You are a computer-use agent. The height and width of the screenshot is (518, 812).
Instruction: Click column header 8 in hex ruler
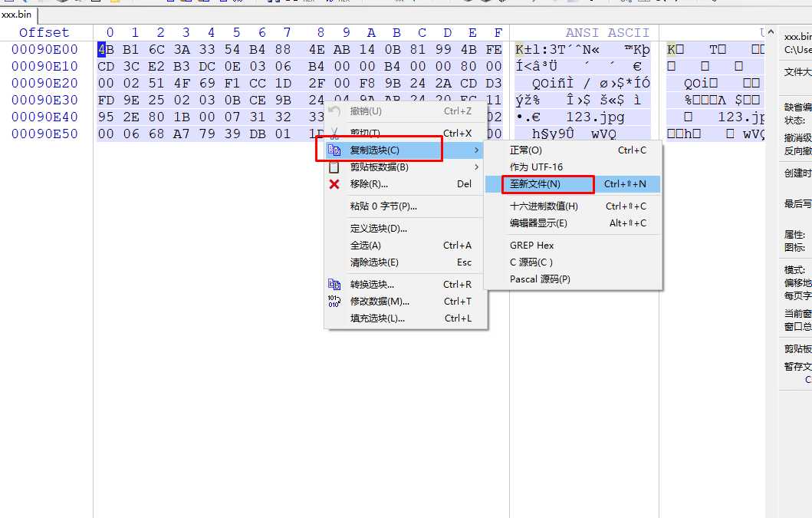click(321, 33)
